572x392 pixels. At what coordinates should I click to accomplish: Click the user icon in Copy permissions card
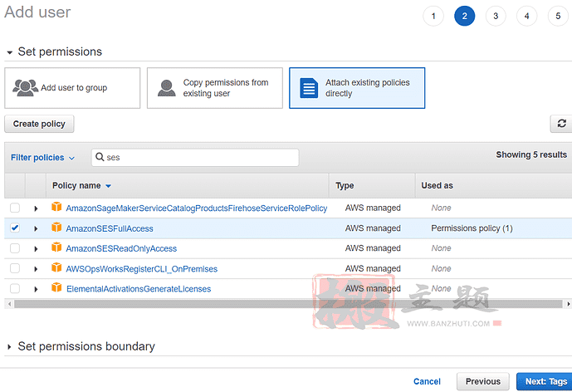tap(167, 88)
